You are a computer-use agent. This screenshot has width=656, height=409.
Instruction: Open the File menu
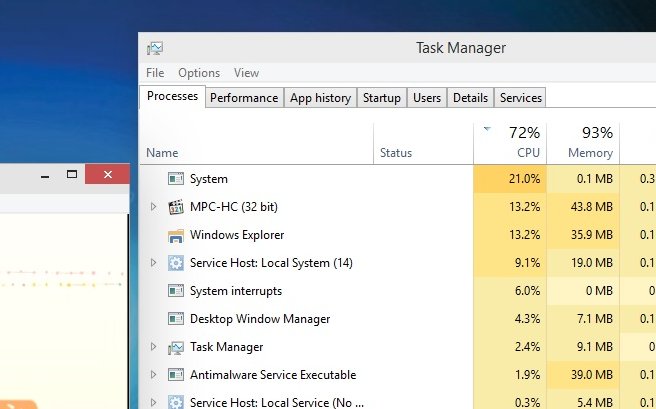[155, 73]
